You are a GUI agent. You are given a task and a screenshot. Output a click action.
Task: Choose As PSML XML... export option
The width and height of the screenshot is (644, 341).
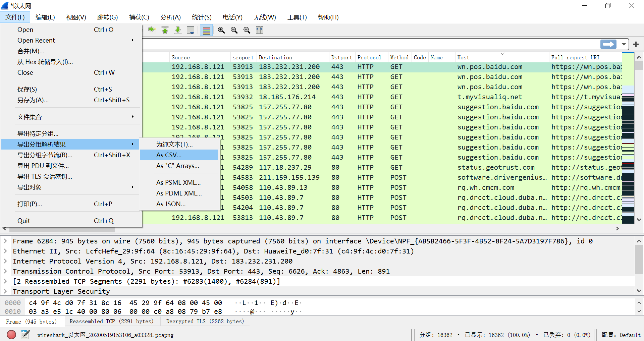(179, 182)
